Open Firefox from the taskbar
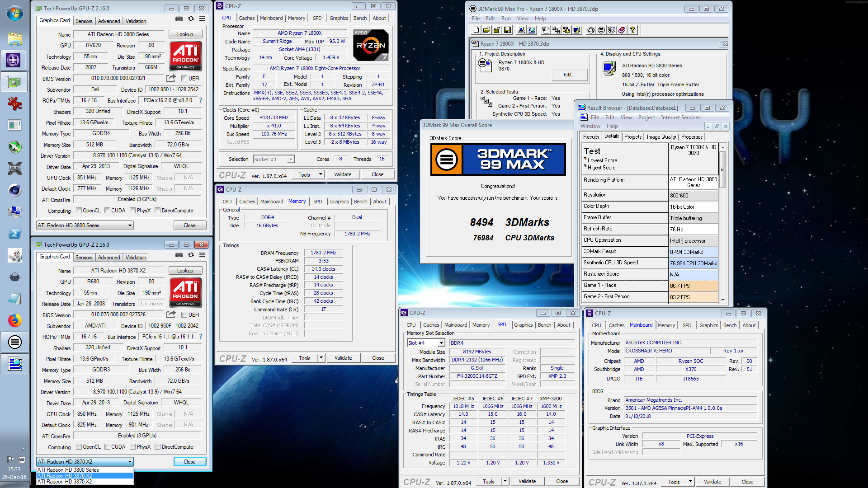868x488 pixels. [14, 320]
